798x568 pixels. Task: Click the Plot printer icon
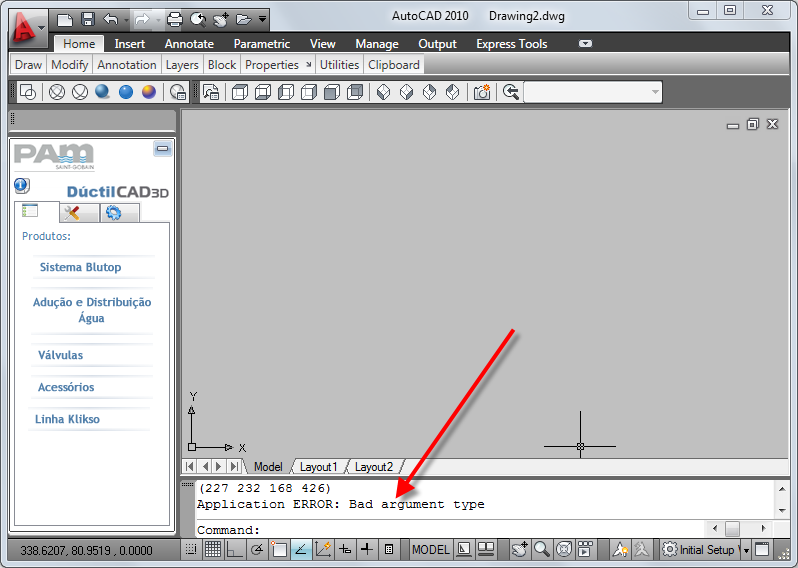175,19
